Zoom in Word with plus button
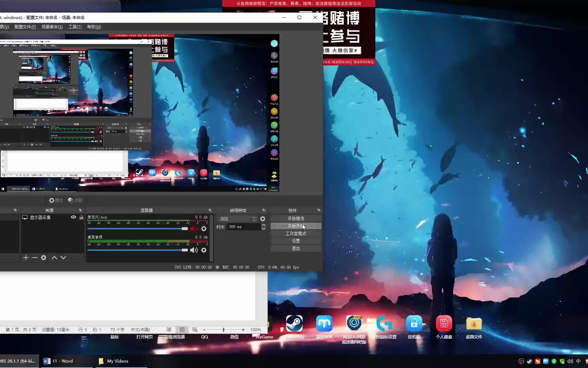Image resolution: width=588 pixels, height=368 pixels. [243, 329]
